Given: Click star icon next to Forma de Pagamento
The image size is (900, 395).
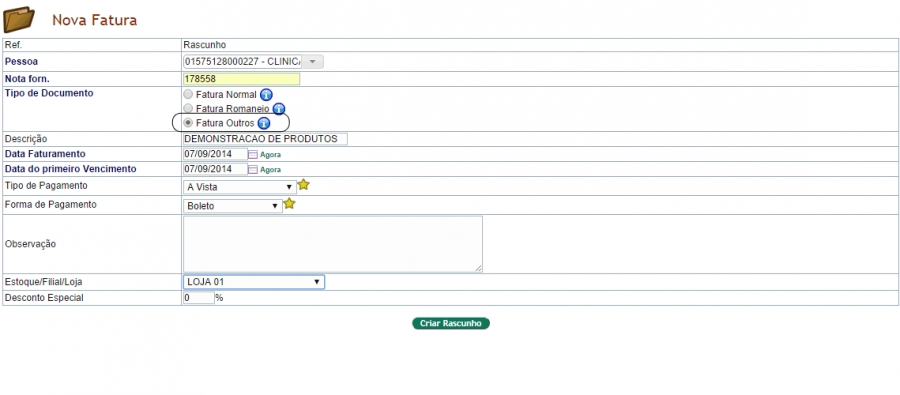Looking at the screenshot, I should click(x=290, y=203).
